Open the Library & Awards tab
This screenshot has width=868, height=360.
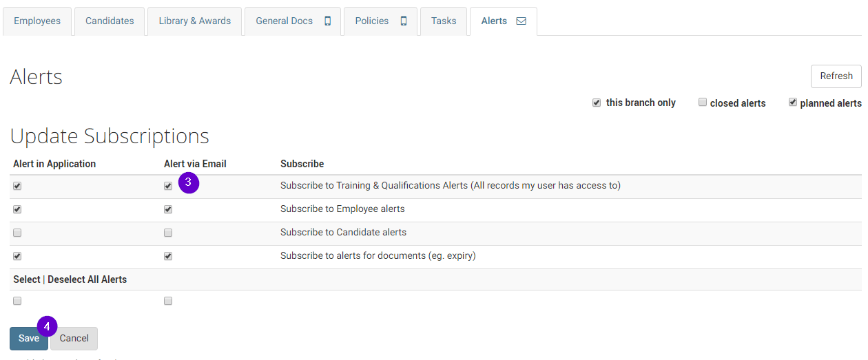click(x=195, y=21)
